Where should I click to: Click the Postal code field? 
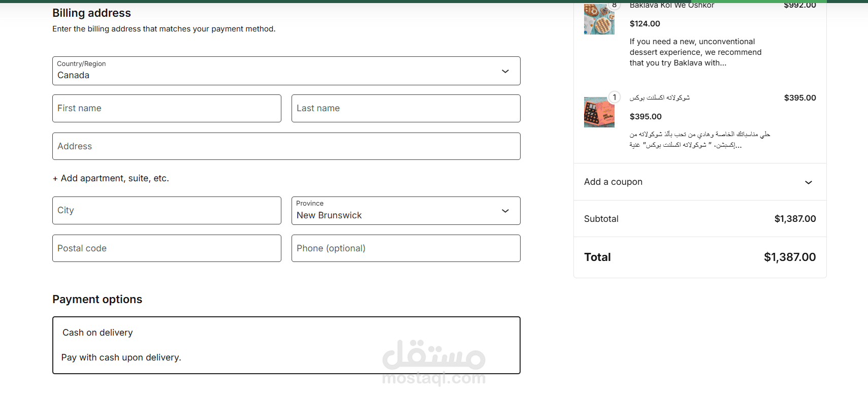point(167,248)
